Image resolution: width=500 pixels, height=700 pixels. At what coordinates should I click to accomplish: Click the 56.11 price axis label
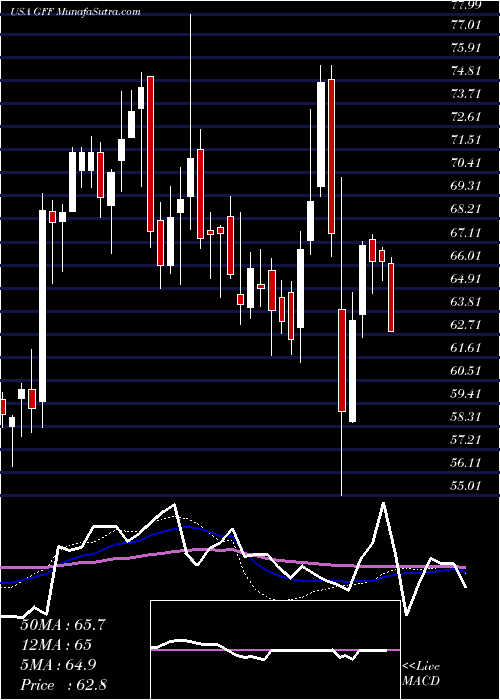[x=466, y=463]
